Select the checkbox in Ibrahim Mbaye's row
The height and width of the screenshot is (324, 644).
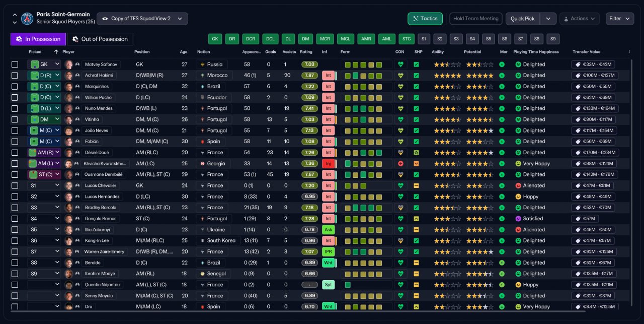coord(15,274)
